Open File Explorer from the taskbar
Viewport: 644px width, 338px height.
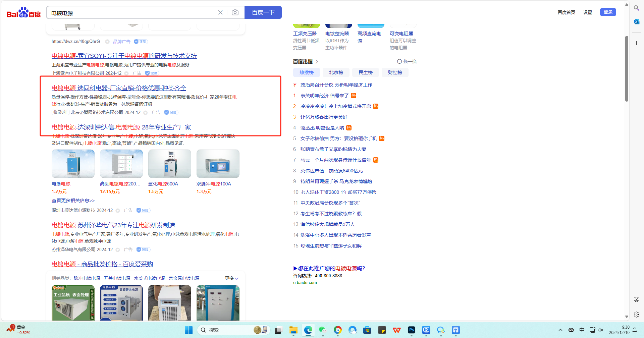293,330
